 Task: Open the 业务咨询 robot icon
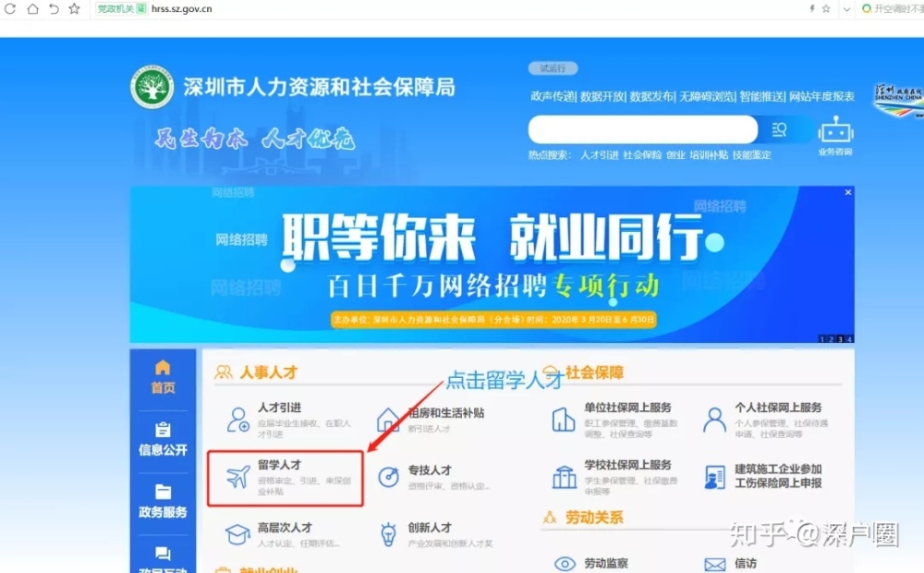(835, 130)
